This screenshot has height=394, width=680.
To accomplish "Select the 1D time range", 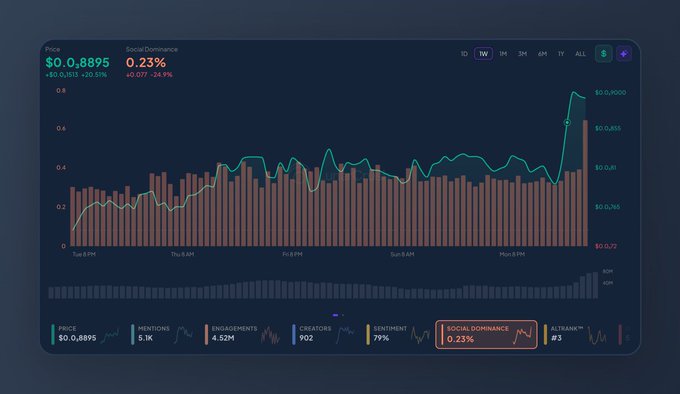I will [464, 54].
